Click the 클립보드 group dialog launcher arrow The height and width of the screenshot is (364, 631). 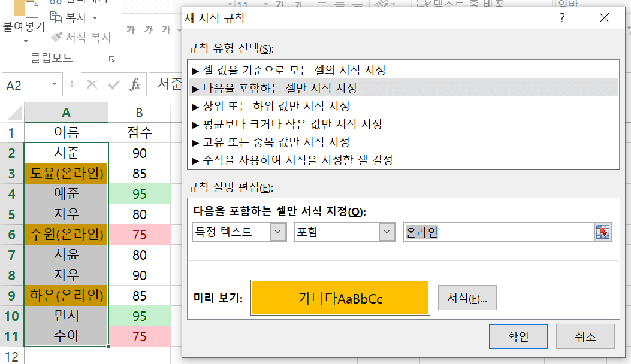[113, 60]
